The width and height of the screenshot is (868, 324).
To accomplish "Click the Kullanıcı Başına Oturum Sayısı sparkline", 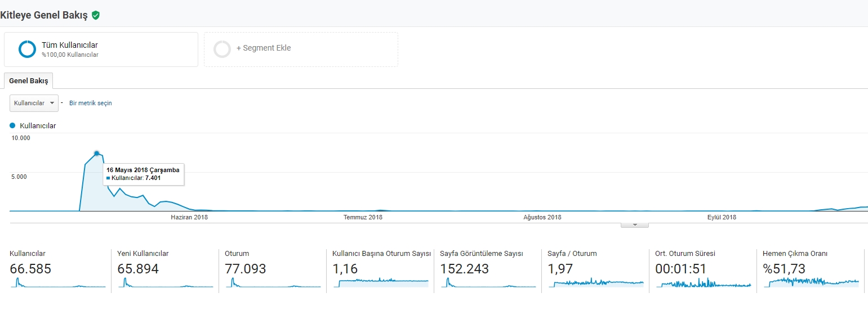I will [380, 283].
